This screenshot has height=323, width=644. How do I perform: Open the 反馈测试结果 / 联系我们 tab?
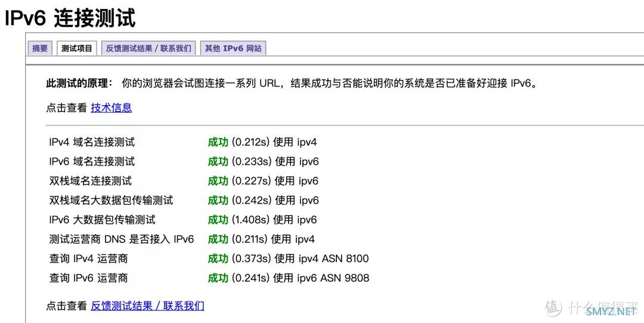pyautogui.click(x=148, y=48)
